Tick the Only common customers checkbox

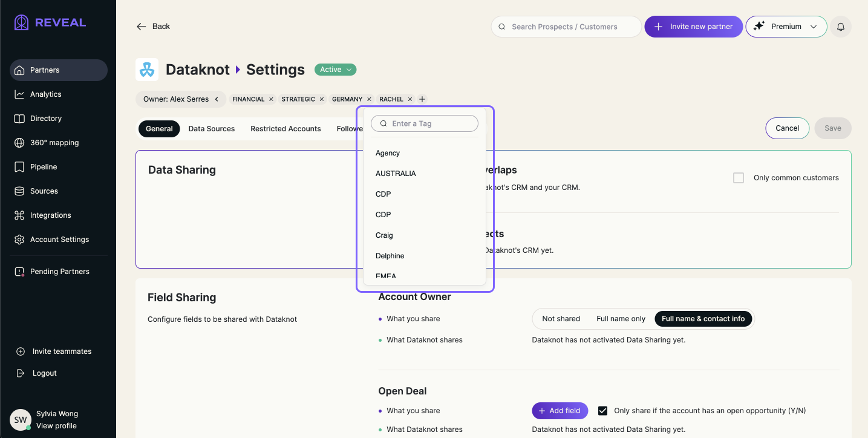[x=739, y=178]
